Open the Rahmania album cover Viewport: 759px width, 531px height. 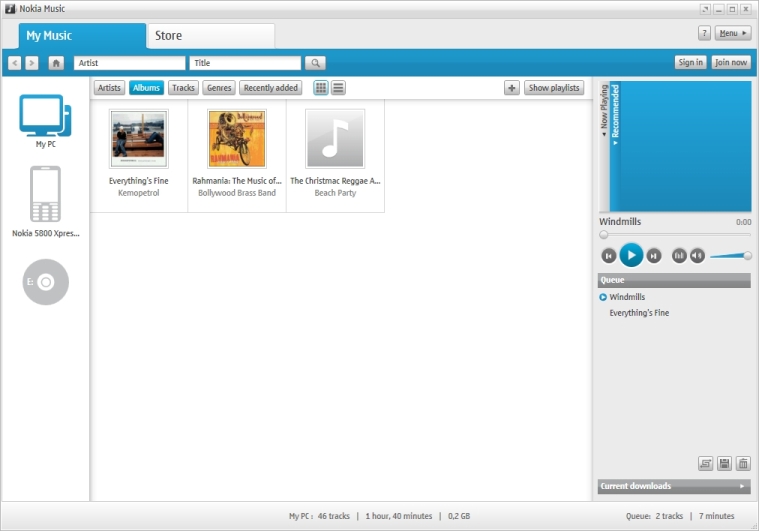[x=237, y=139]
